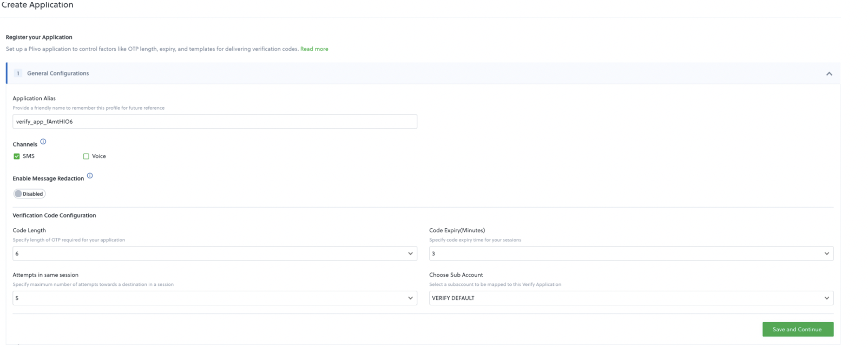Expand the Attempts in same session dropdown
Screen dimensions: 868x347
pyautogui.click(x=214, y=298)
